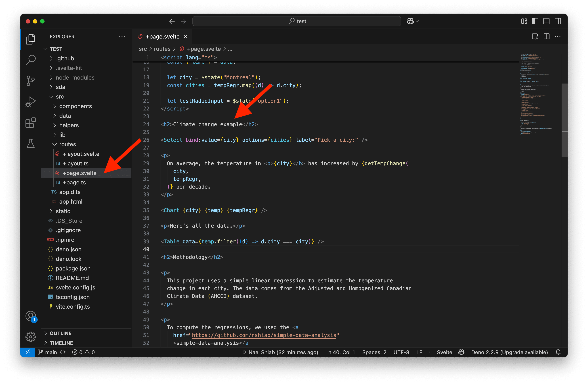Toggle the primary side bar visibility
The height and width of the screenshot is (384, 588).
[535, 21]
